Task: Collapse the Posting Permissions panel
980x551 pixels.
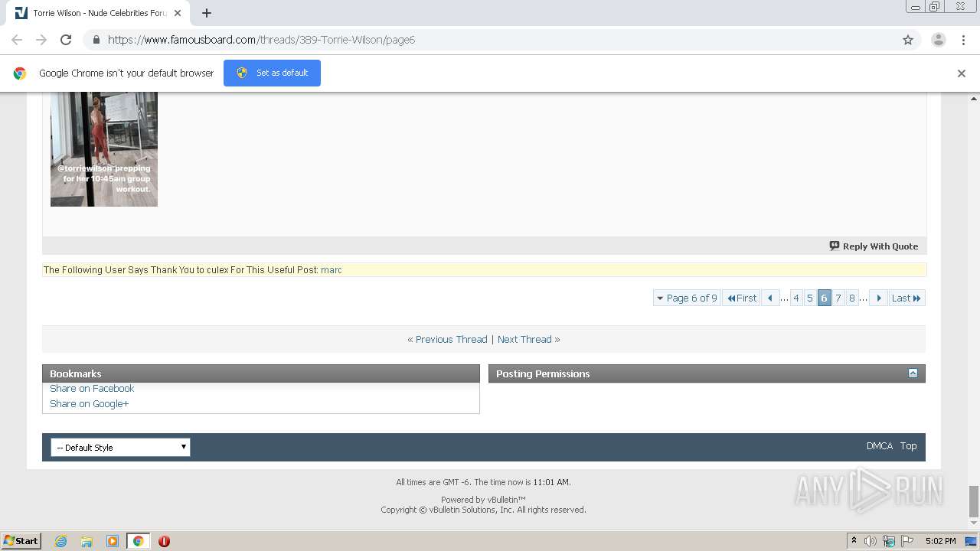Action: (913, 373)
